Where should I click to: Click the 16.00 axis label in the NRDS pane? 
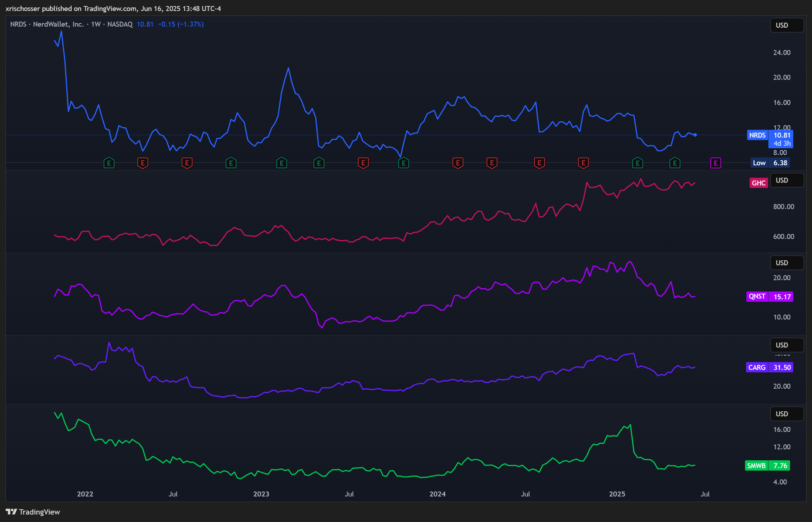tap(782, 102)
